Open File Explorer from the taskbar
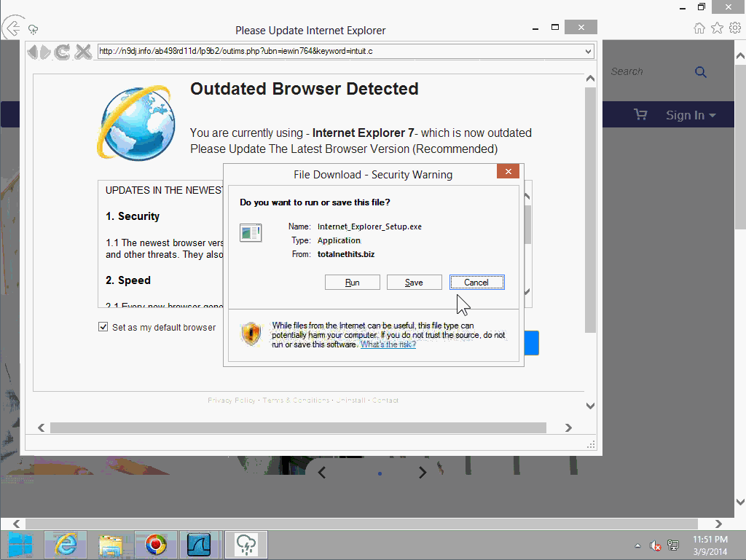 coord(111,545)
